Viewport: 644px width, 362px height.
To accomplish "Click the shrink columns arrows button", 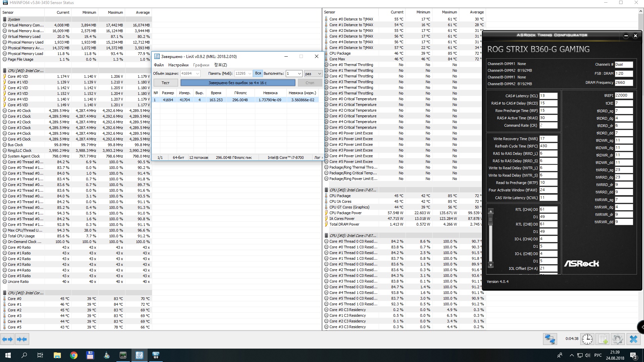I will (x=22, y=339).
